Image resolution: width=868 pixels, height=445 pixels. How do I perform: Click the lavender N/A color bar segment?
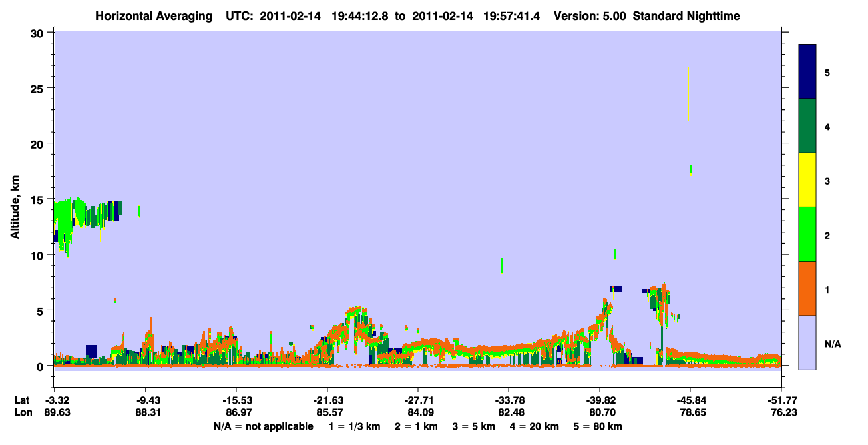pos(807,342)
